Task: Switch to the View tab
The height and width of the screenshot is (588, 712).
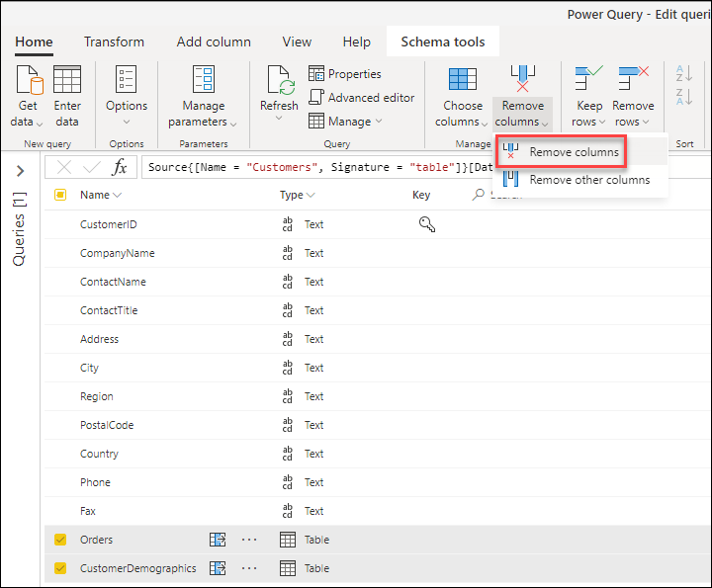Action: tap(297, 42)
